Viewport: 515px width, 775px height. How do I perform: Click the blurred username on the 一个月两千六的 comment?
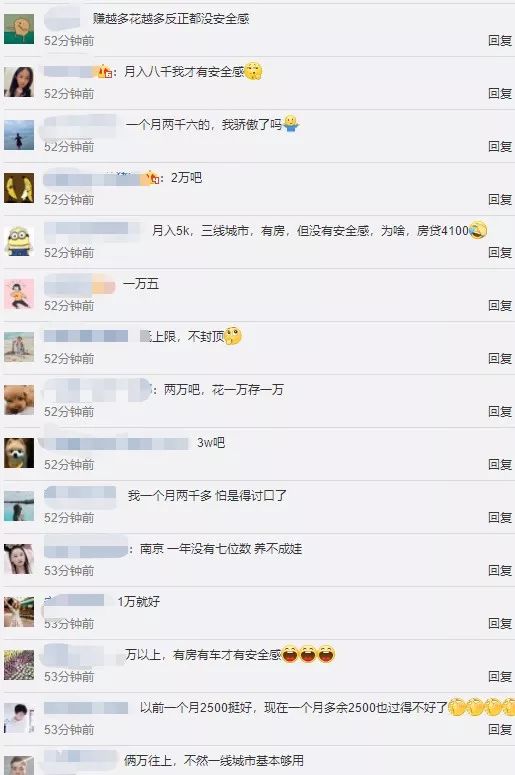(x=81, y=124)
